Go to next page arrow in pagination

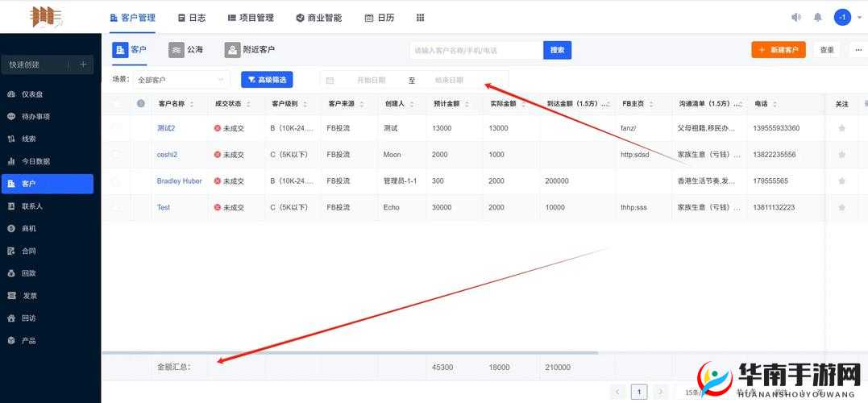click(x=659, y=393)
